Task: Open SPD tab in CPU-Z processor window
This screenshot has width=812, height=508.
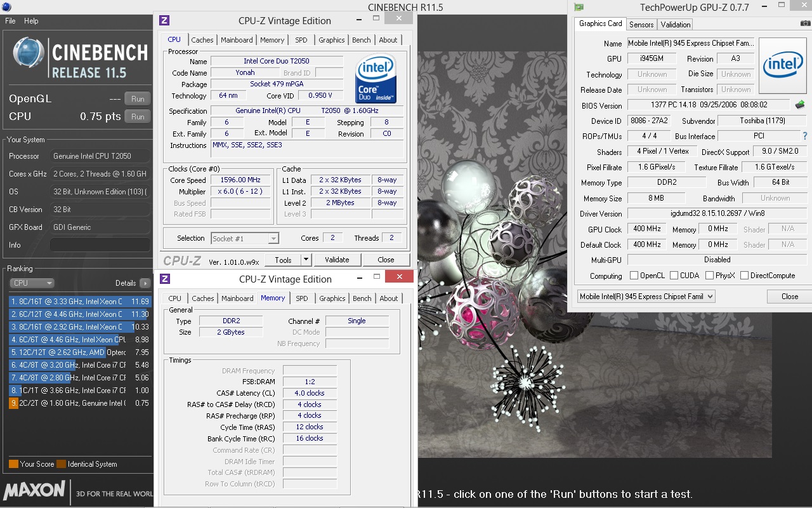Action: [301, 40]
